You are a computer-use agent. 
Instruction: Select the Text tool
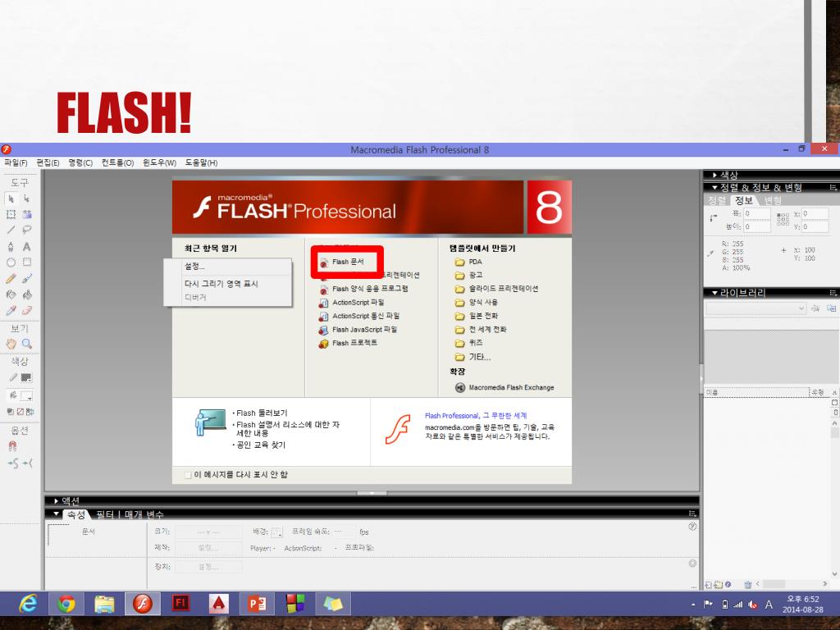27,246
